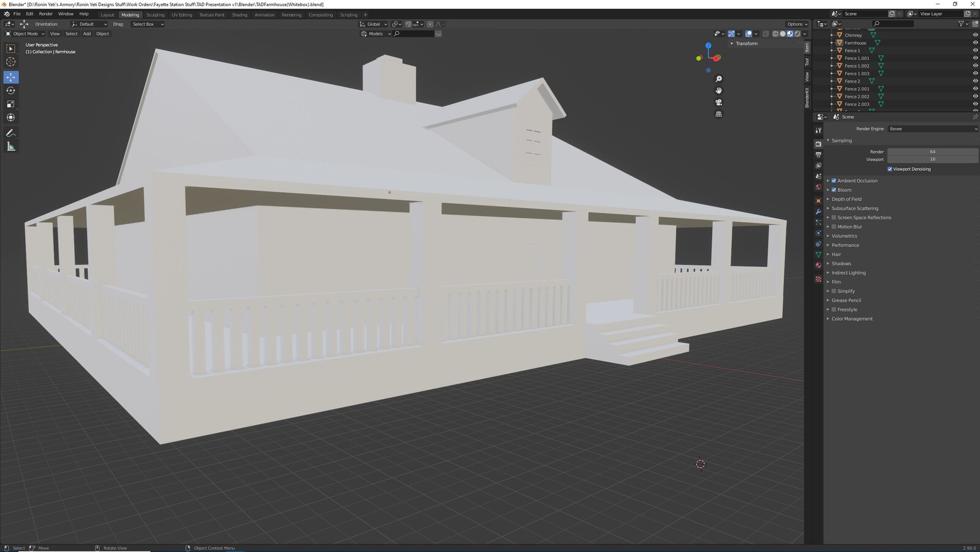Viewport: 980px width, 552px height.
Task: Select the Move tool
Action: click(x=11, y=77)
